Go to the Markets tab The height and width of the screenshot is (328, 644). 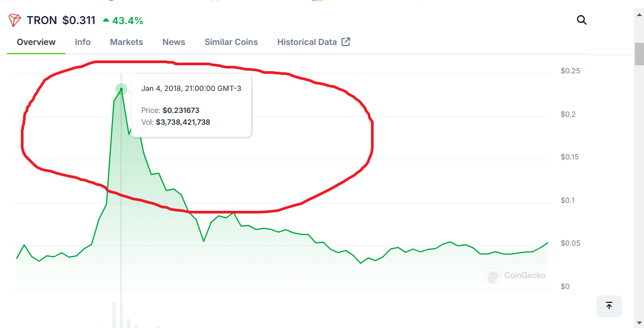126,42
